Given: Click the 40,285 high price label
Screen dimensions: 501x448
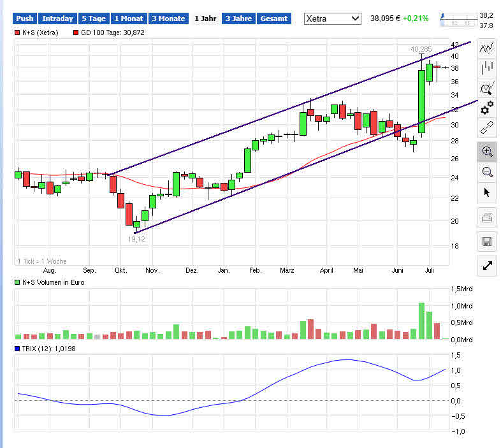Looking at the screenshot, I should click(421, 49).
